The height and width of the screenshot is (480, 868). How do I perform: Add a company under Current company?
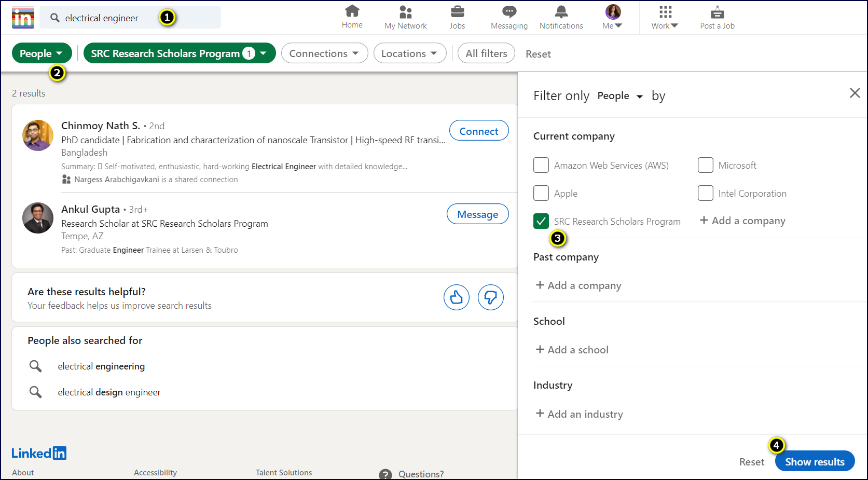(x=742, y=221)
